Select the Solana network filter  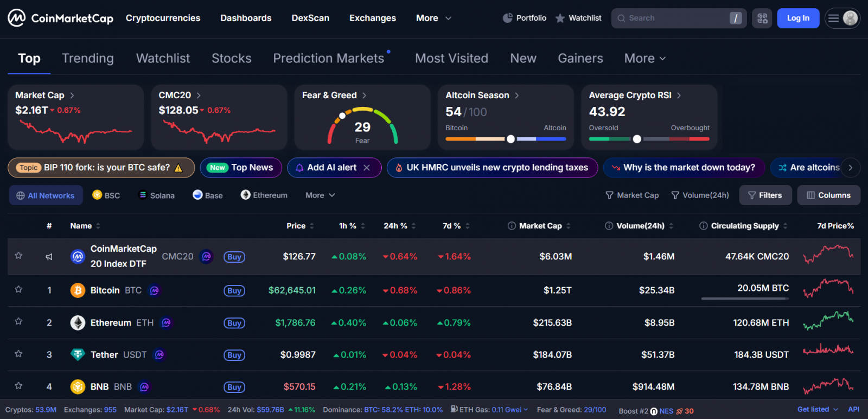pos(157,195)
